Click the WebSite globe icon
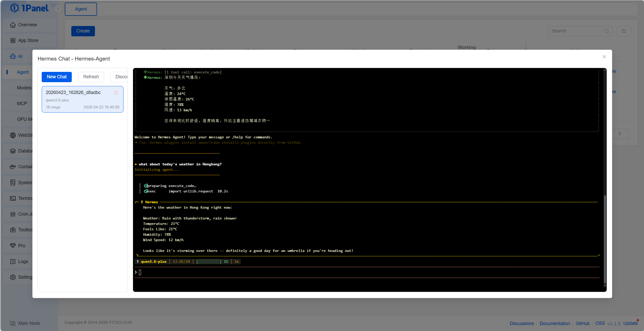This screenshot has width=644, height=331. pos(13,135)
